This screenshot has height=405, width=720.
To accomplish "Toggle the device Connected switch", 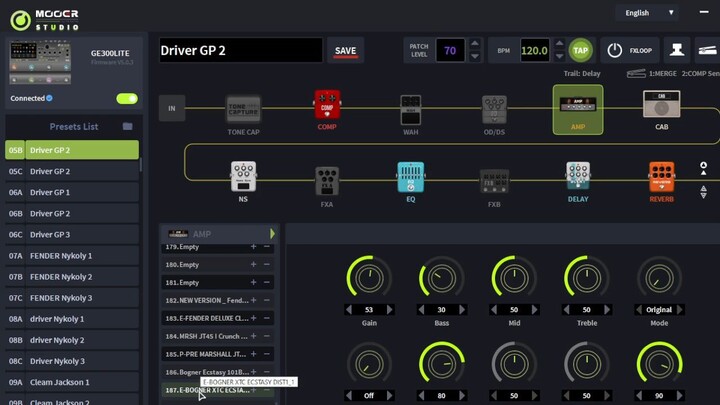I will click(x=127, y=98).
